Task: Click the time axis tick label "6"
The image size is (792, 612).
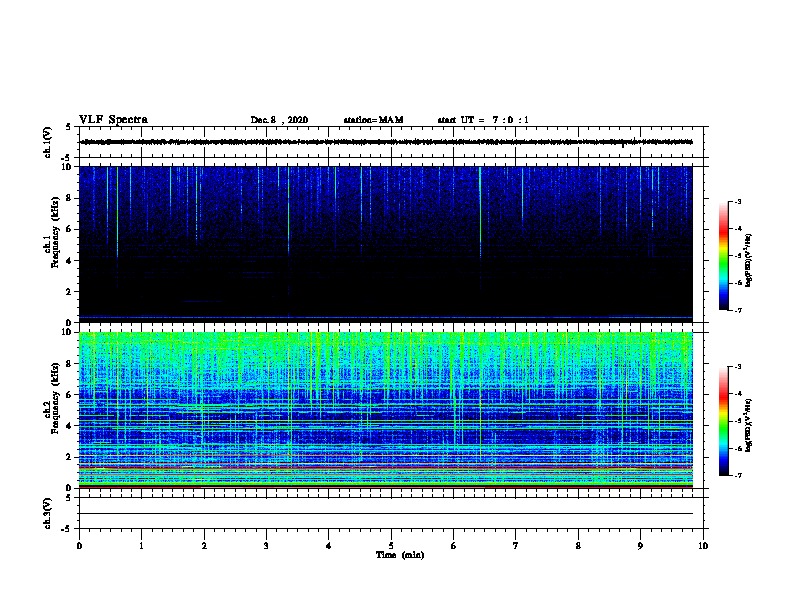Action: click(x=453, y=546)
